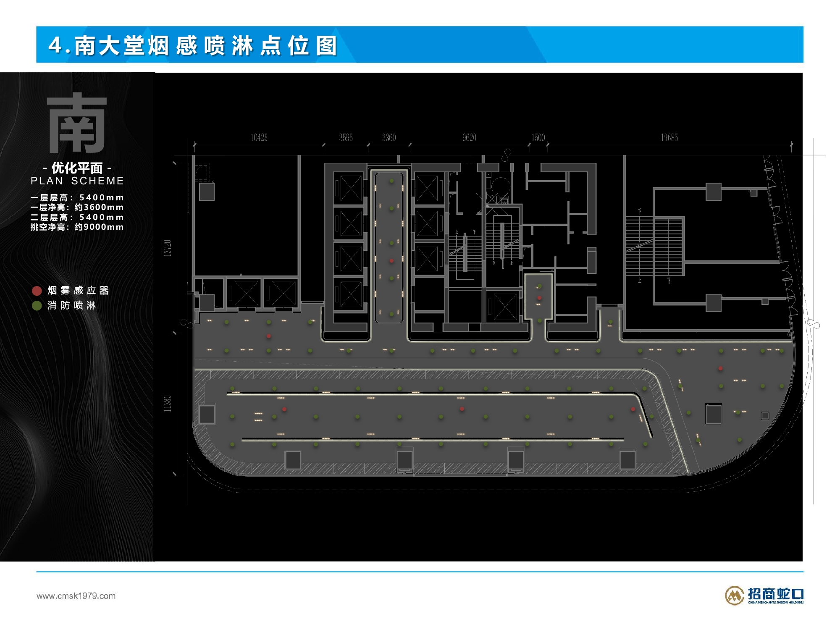Viewport: 840px width, 630px height.
Task: Click the red smoke detector legend dot
Action: tap(37, 291)
